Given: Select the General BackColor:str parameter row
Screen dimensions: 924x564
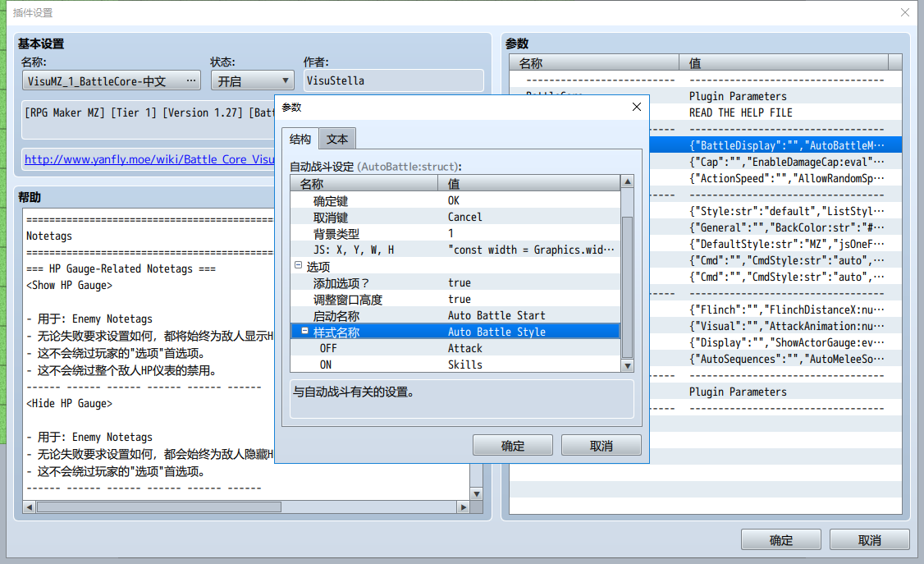Looking at the screenshot, I should coord(775,227).
